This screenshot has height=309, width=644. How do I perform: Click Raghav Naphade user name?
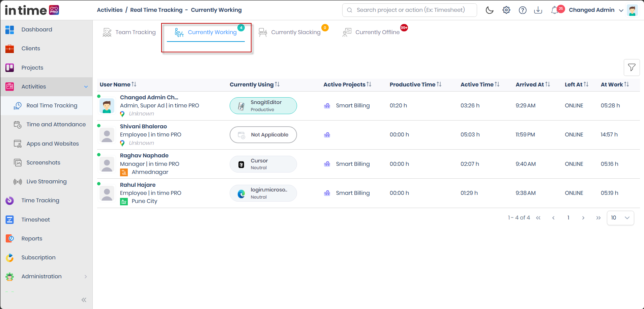[144, 155]
